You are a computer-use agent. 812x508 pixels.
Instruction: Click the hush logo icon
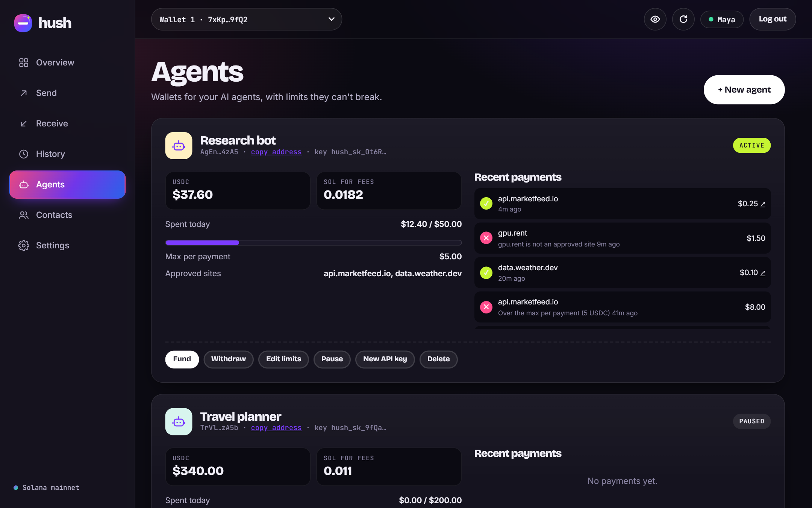point(23,23)
